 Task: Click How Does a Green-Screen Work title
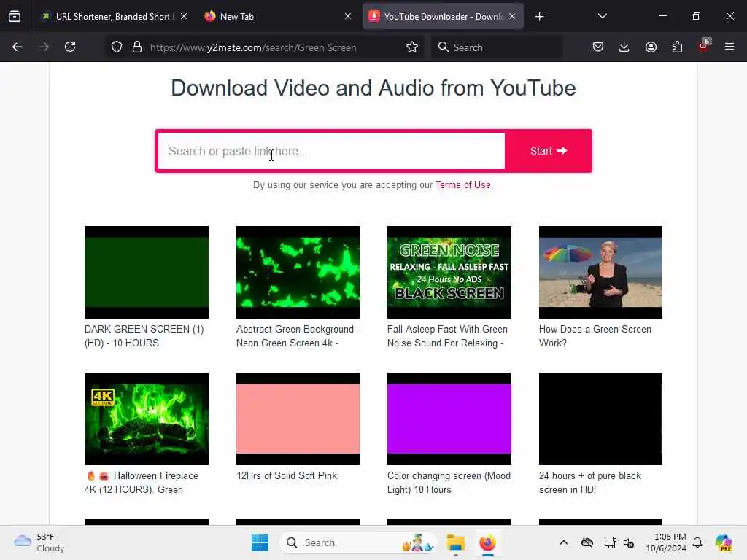pos(595,336)
